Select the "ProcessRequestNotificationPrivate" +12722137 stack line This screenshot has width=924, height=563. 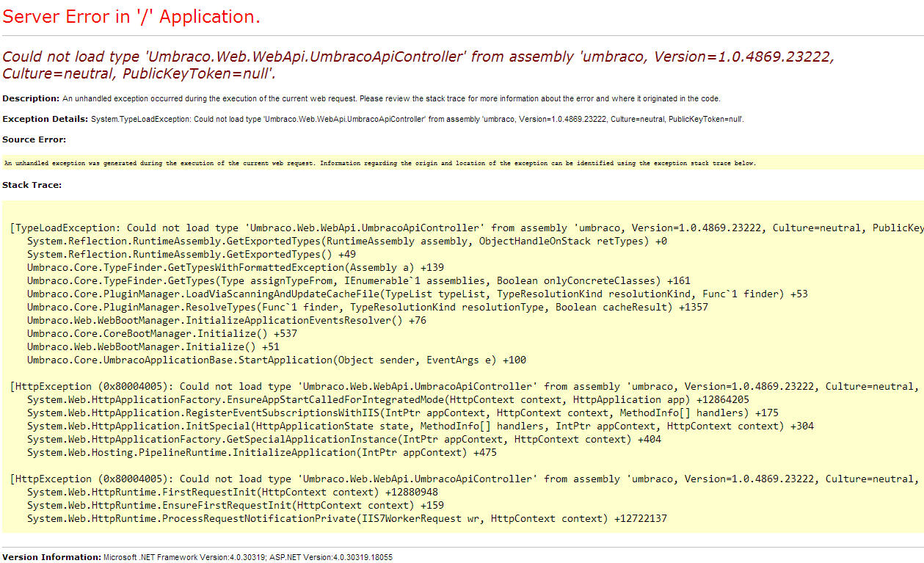pyautogui.click(x=347, y=518)
